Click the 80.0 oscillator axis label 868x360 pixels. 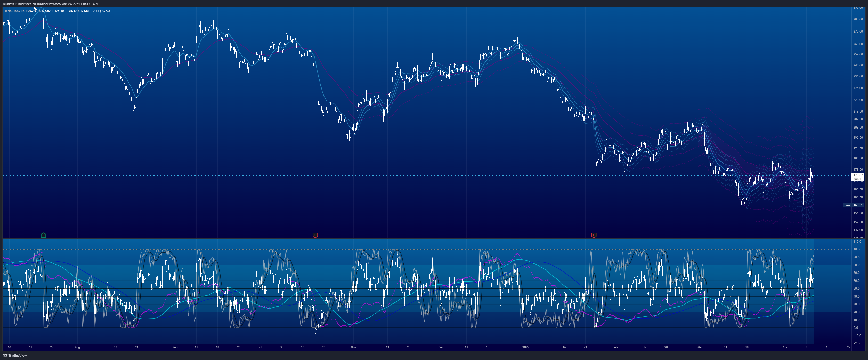tap(856, 265)
